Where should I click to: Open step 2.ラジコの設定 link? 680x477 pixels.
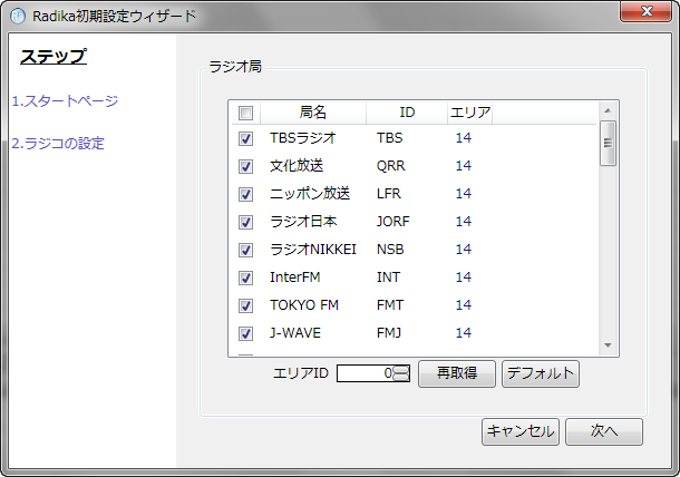coord(58,143)
